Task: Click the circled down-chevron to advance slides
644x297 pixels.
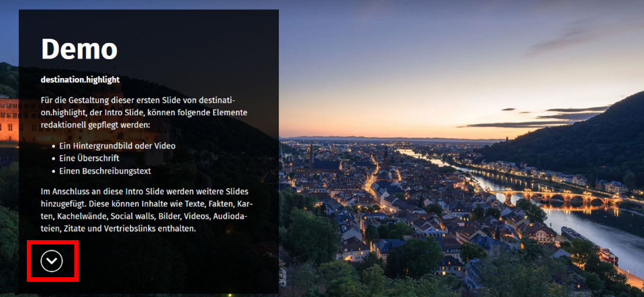Action: [x=52, y=261]
